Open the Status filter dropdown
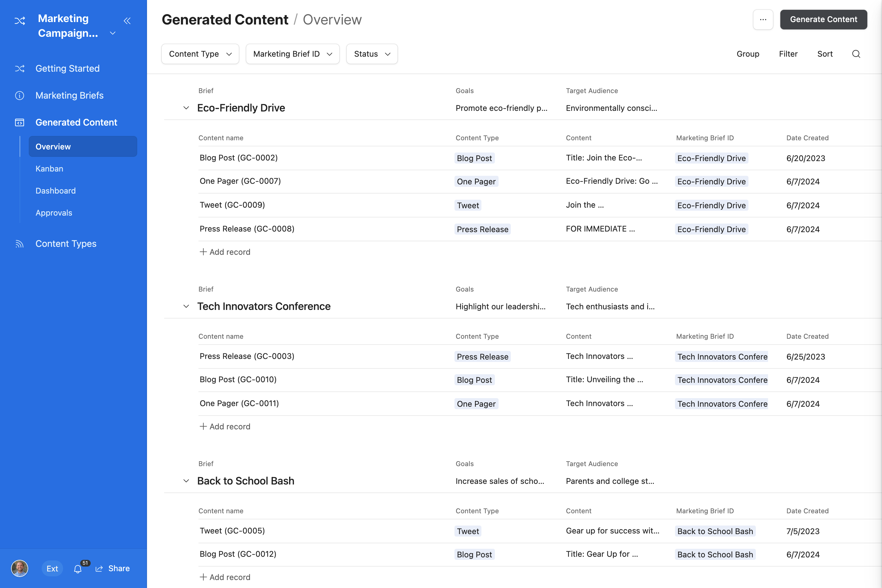Image resolution: width=882 pixels, height=588 pixels. 371,54
